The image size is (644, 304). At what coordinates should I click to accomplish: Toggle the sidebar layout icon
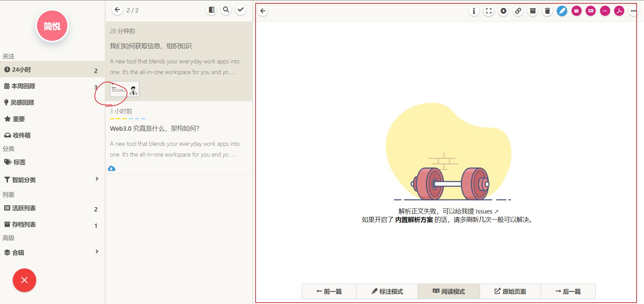[x=211, y=10]
